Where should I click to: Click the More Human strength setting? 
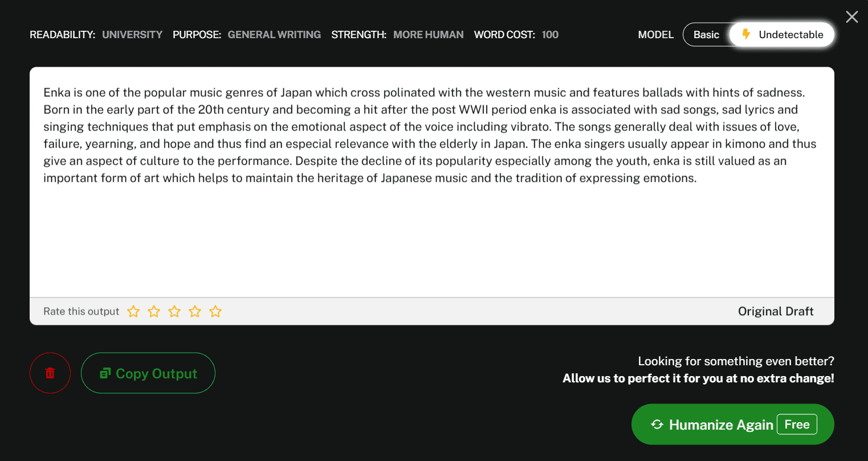[428, 35]
